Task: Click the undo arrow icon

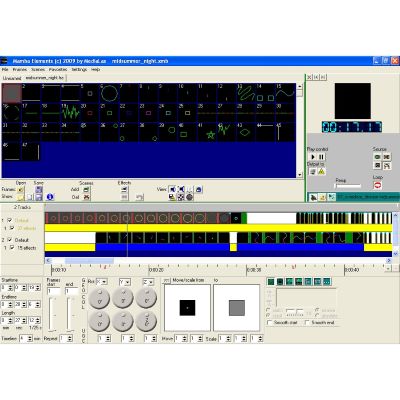Action: (x=140, y=197)
